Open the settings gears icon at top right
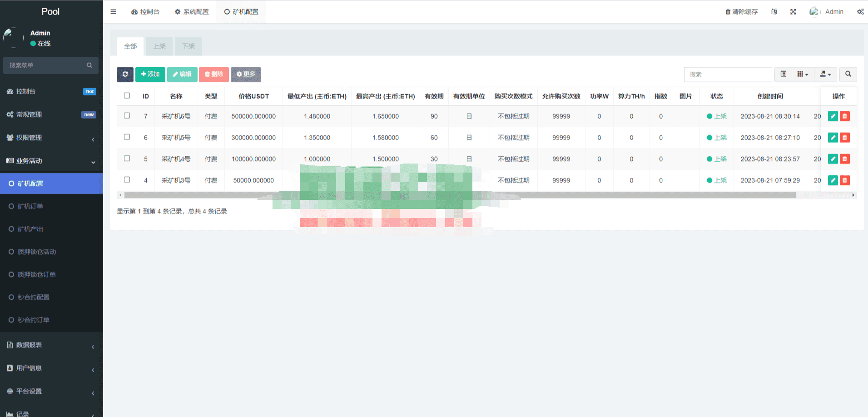 860,12
